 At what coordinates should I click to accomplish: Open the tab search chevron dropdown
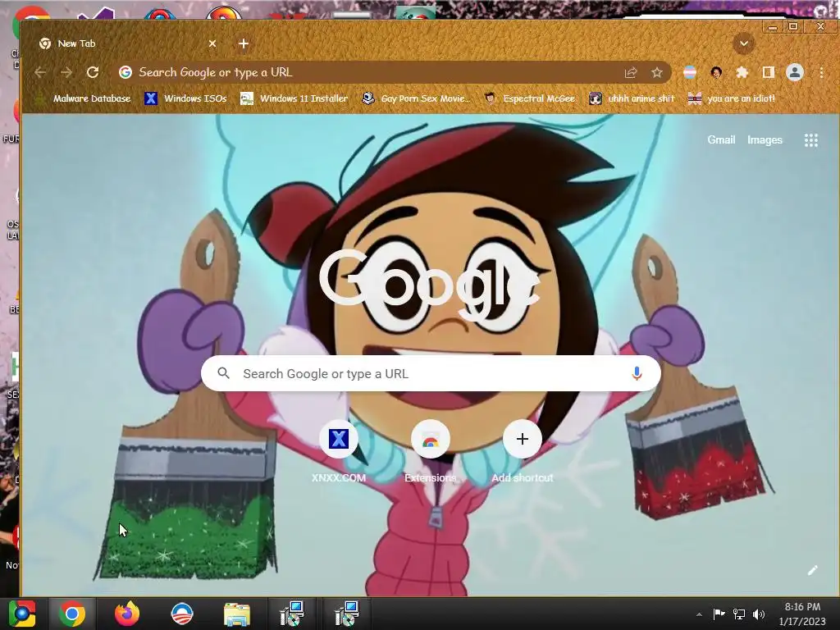(743, 43)
